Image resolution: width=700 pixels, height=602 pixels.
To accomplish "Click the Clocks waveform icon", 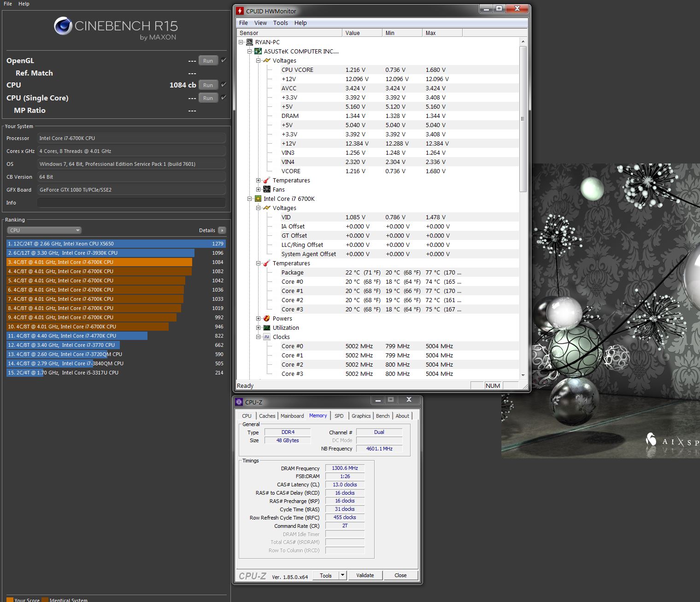I will coord(267,337).
